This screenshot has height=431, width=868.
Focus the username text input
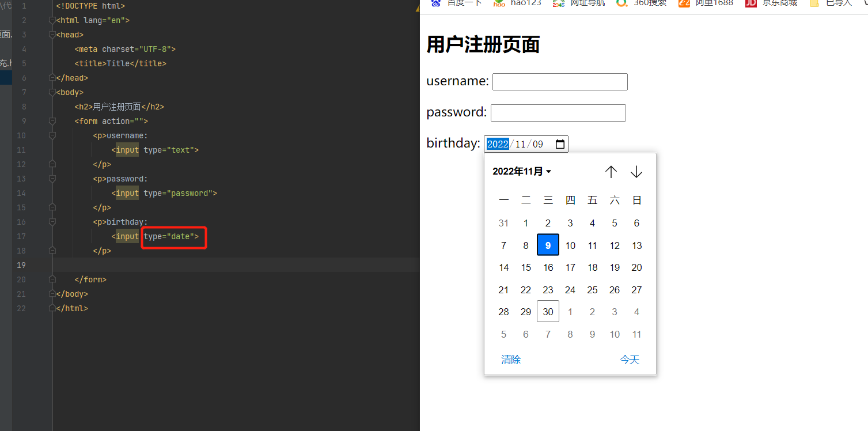560,82
